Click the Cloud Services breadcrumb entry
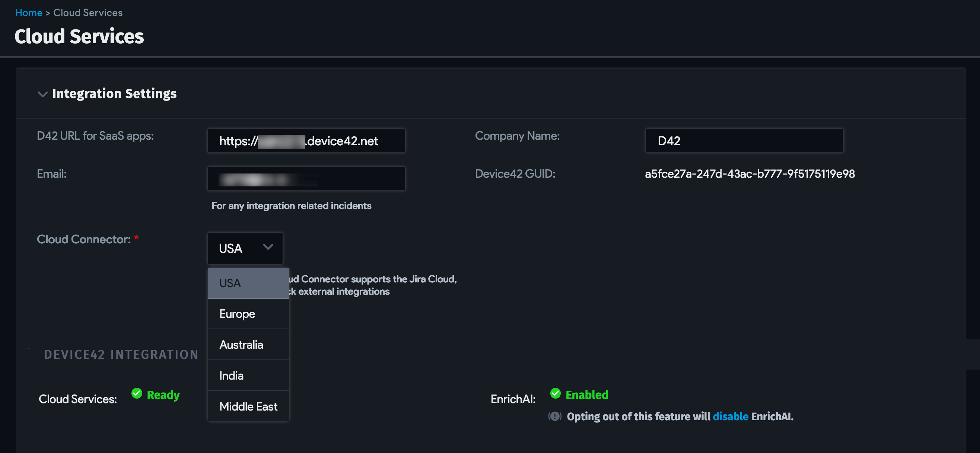Viewport: 980px width, 453px height. (x=88, y=12)
